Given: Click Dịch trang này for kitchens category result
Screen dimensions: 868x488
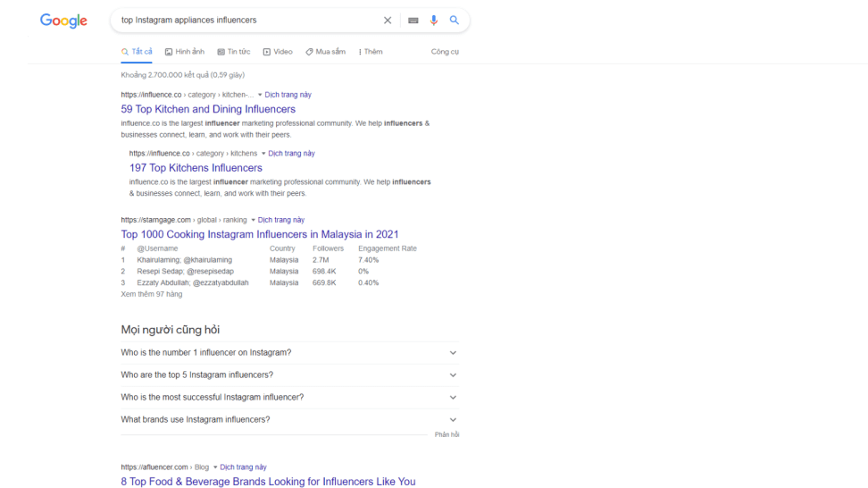Looking at the screenshot, I should click(291, 154).
